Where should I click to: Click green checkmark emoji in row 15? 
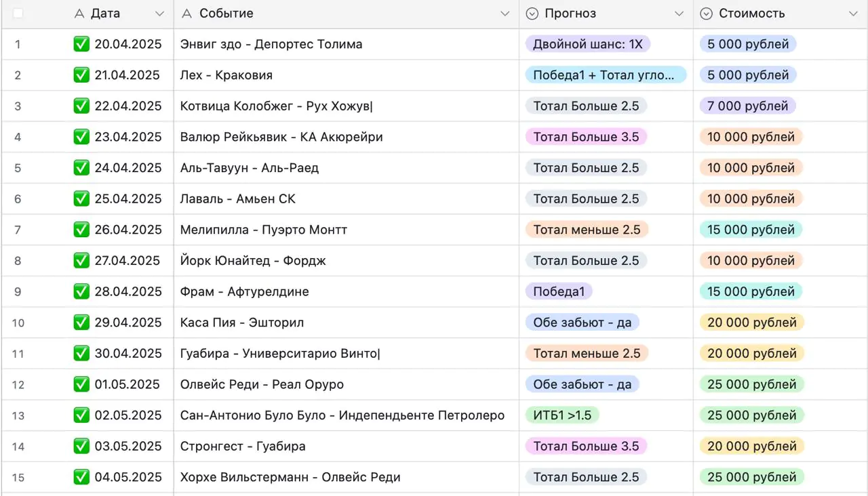click(x=81, y=477)
